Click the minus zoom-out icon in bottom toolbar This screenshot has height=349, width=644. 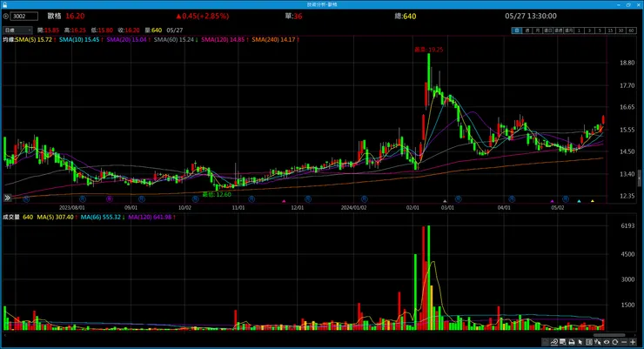coord(624,342)
